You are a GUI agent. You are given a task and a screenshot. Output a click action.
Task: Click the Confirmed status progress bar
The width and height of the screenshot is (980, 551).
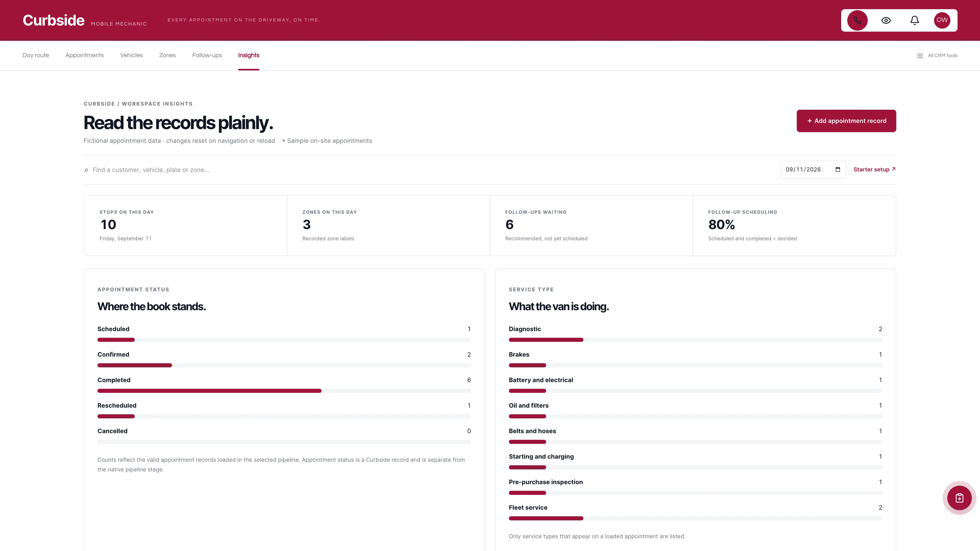point(284,366)
